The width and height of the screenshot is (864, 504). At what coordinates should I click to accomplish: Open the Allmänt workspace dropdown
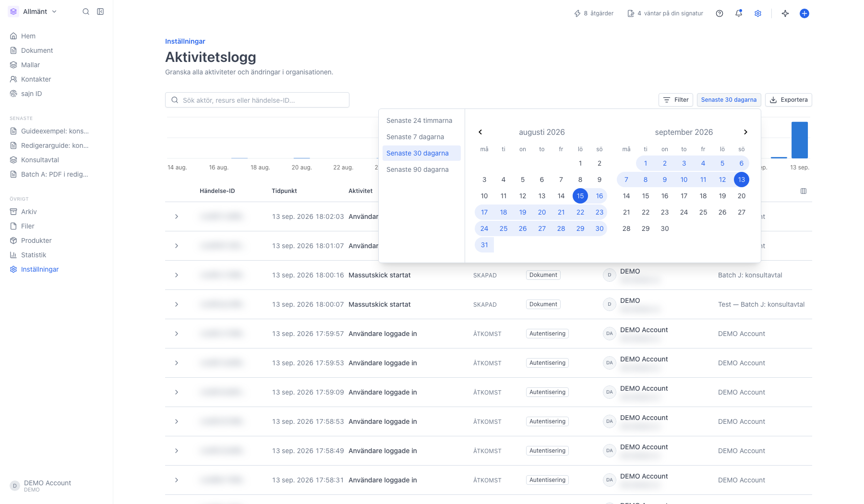[x=33, y=12]
